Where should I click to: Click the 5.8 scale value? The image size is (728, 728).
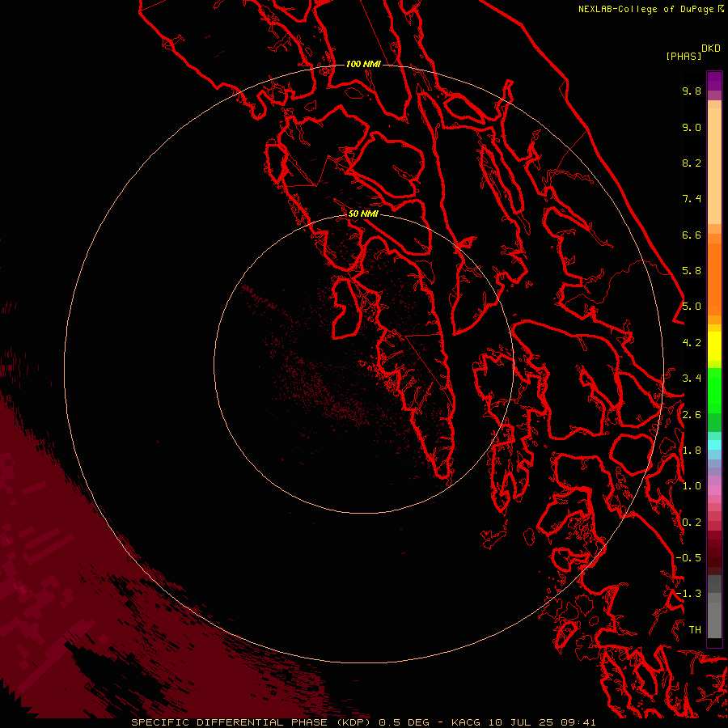692,271
